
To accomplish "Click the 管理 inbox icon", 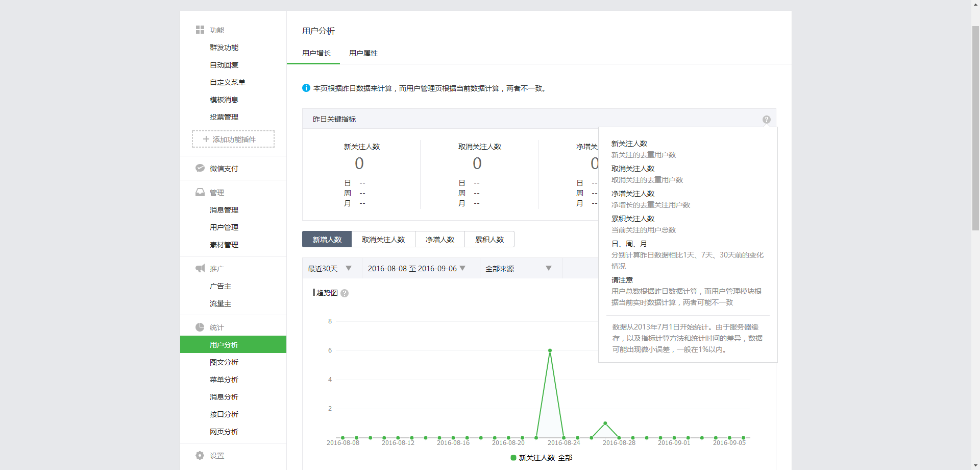I will pos(200,192).
